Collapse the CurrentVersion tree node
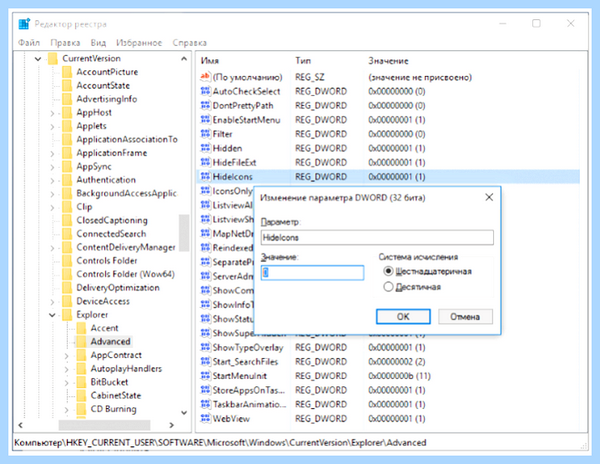 [x=38, y=59]
